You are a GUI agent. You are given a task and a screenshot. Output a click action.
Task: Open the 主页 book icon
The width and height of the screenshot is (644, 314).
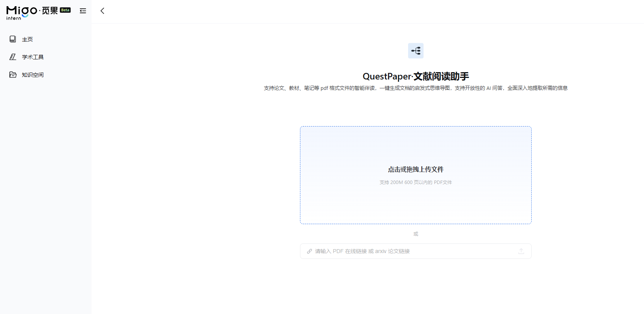(x=13, y=39)
